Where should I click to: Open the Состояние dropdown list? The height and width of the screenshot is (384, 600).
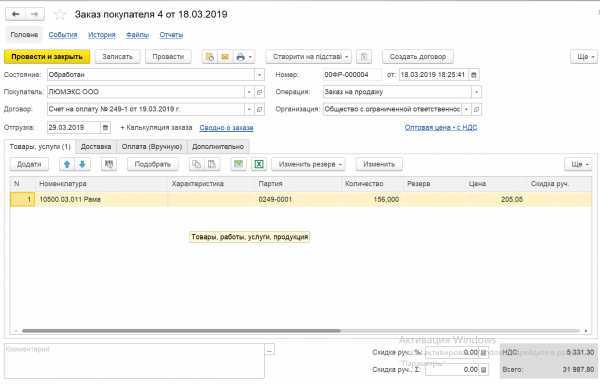tap(259, 75)
